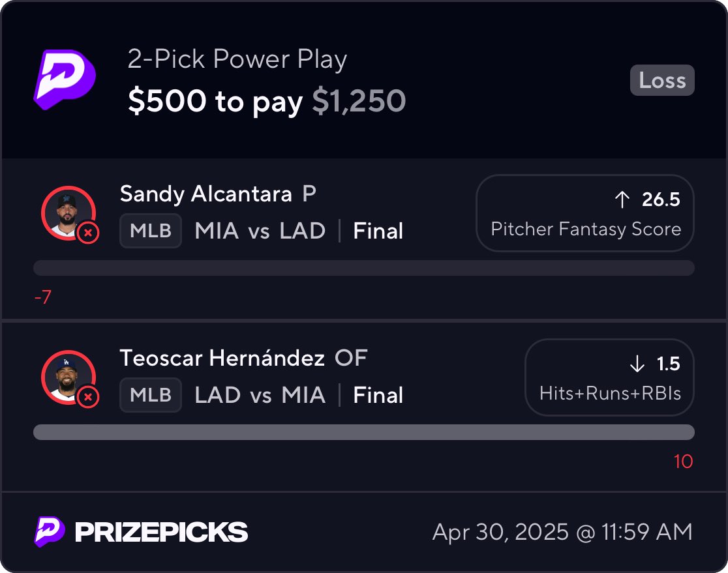
Task: Click Teoscar Hernández's player avatar
Action: pos(68,377)
